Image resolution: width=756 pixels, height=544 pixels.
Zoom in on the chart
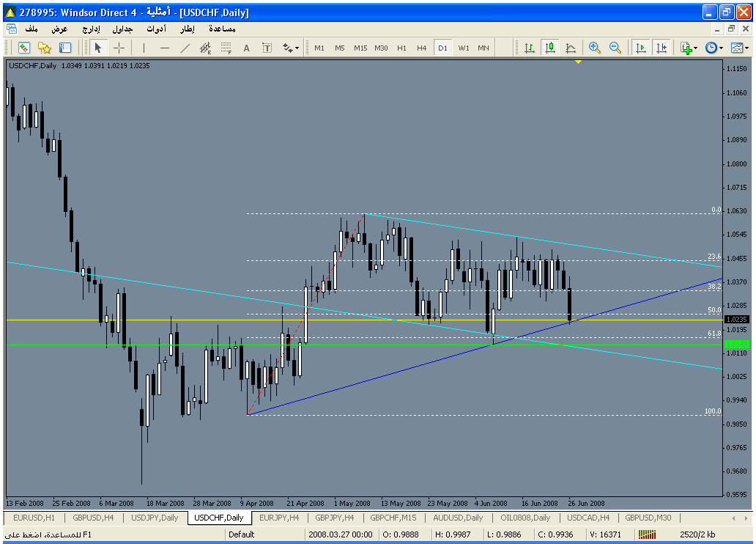[x=595, y=48]
